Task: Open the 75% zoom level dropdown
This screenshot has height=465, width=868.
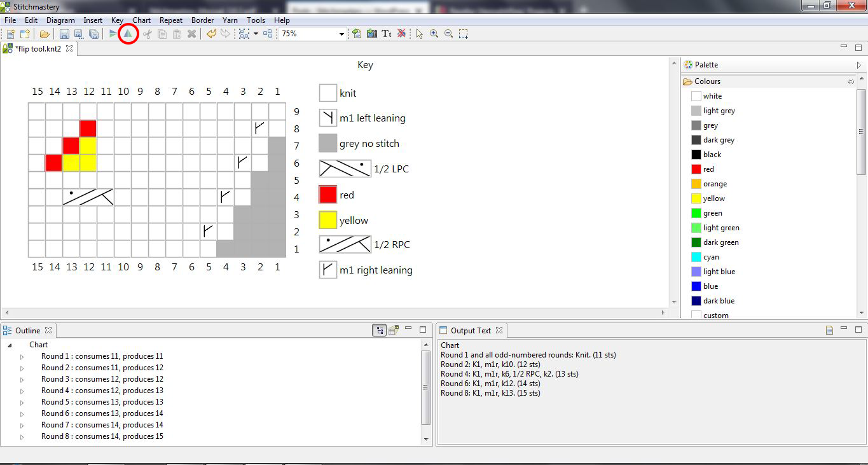Action: (341, 34)
